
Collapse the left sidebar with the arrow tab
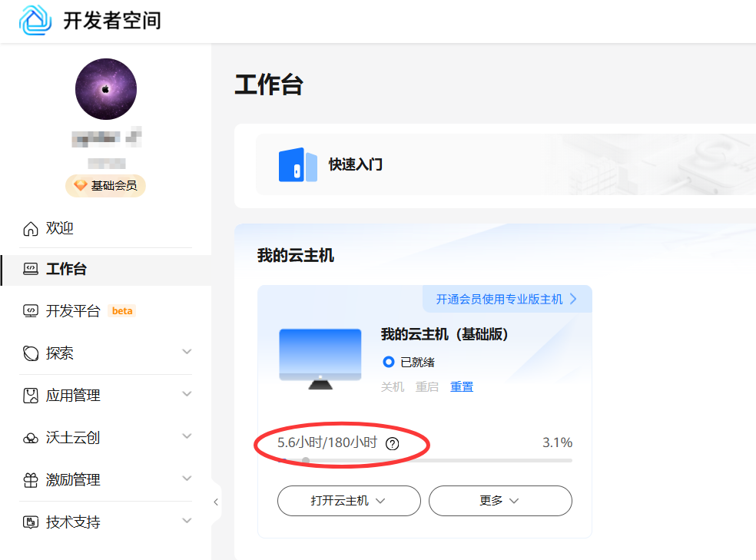[215, 502]
